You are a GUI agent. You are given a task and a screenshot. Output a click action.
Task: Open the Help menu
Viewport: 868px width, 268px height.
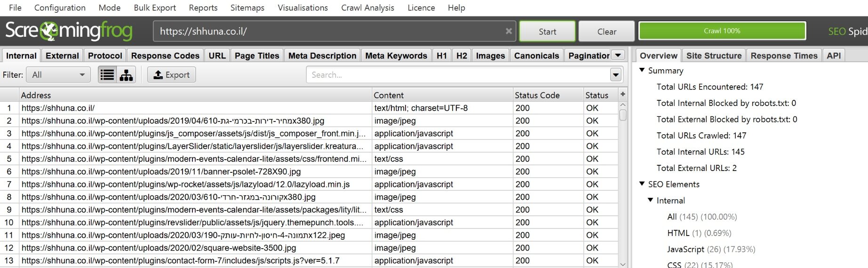[x=456, y=8]
